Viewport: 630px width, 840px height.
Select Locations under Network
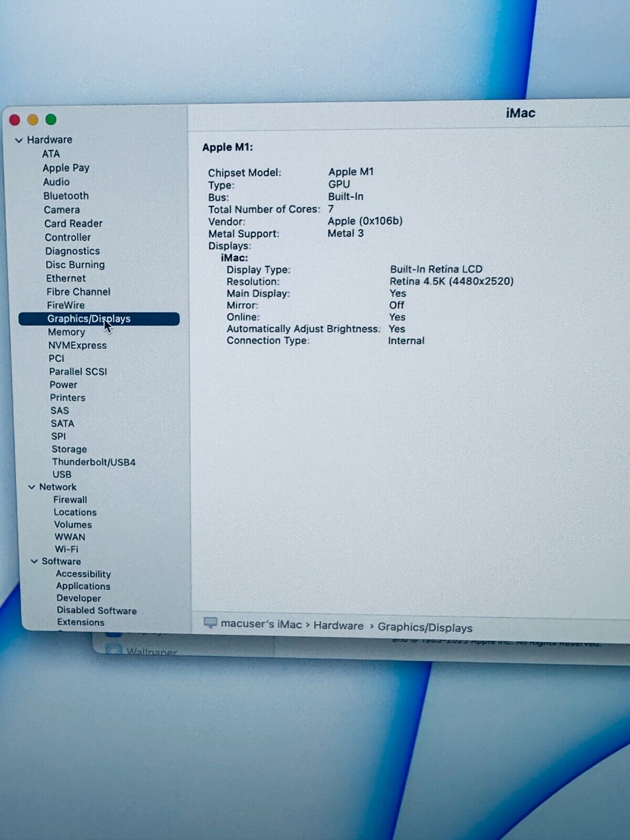(75, 512)
